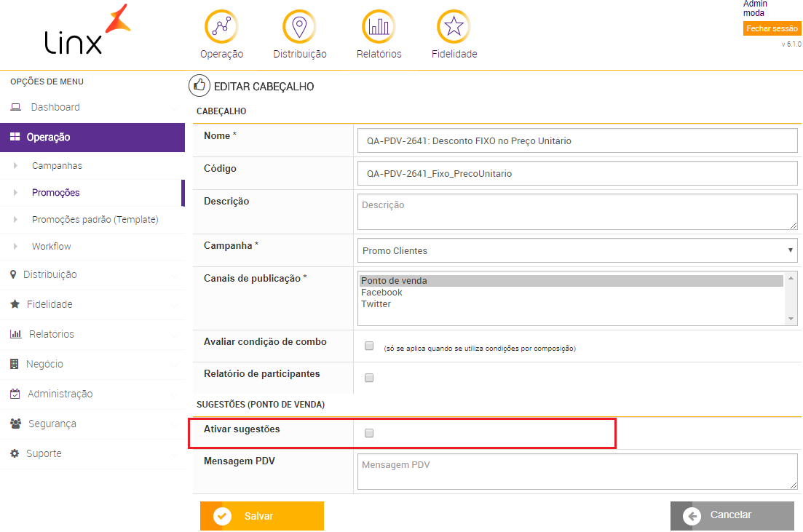
Task: Click the Dashboard laptop icon in sidebar
Action: point(15,108)
